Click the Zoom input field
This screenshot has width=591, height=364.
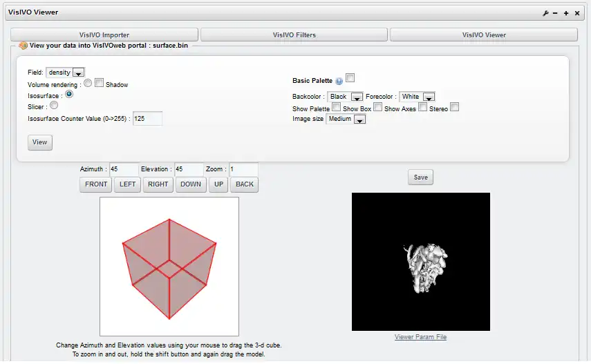[243, 169]
